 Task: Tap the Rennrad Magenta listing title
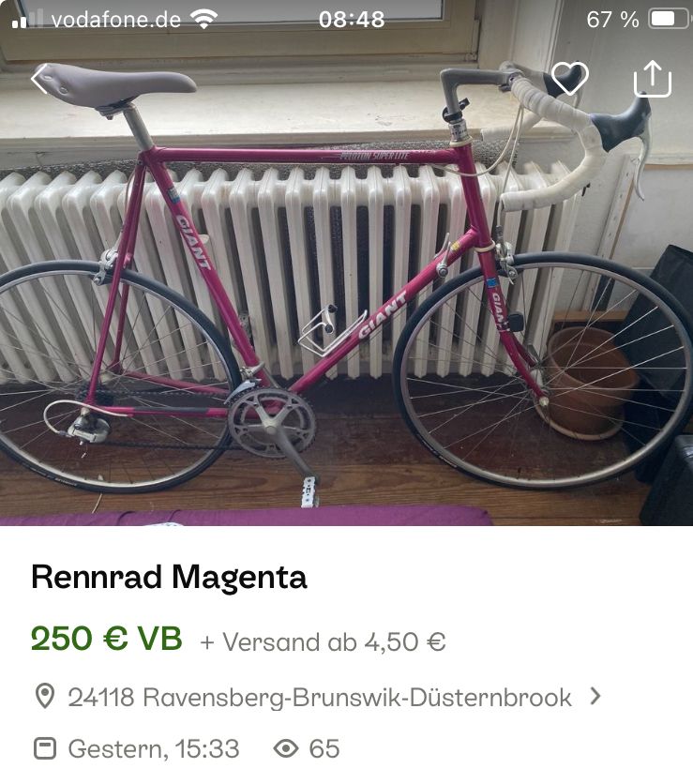(x=169, y=577)
